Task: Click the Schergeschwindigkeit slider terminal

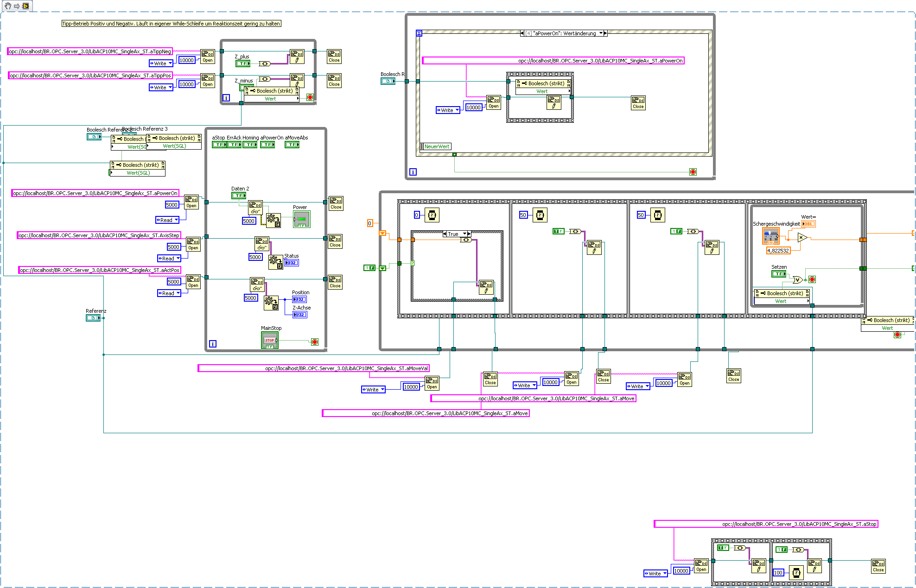Action: point(770,236)
